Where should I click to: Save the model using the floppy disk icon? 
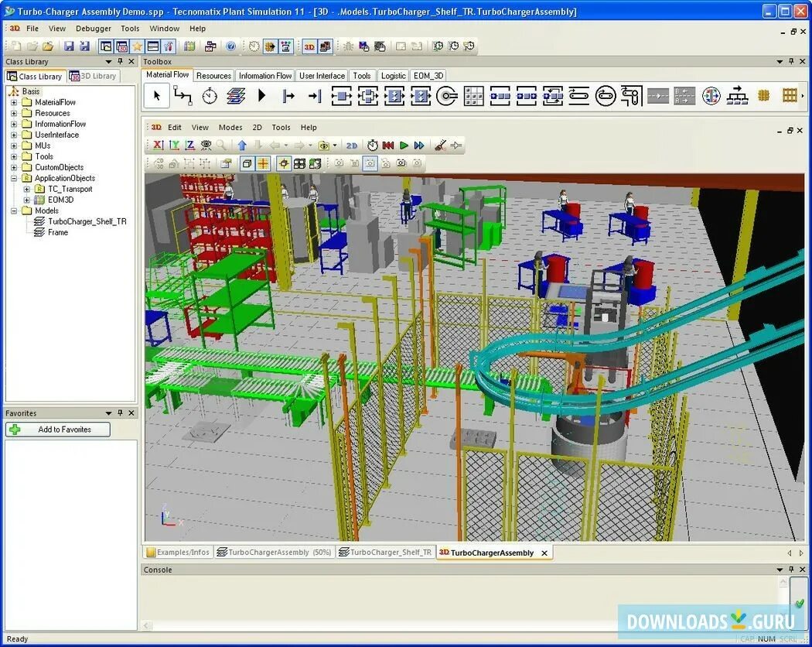[69, 46]
